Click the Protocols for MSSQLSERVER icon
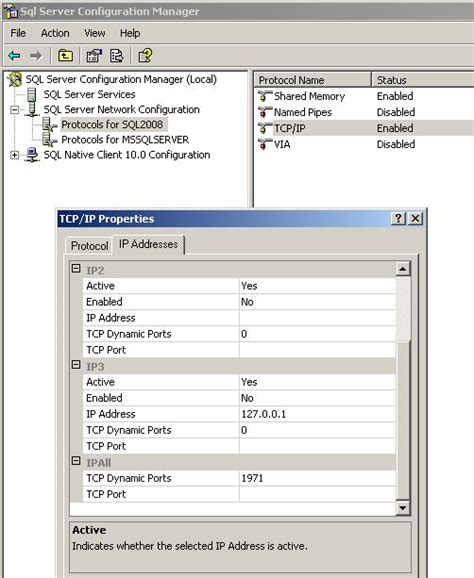Viewport: 474px width, 578px height. pos(49,140)
